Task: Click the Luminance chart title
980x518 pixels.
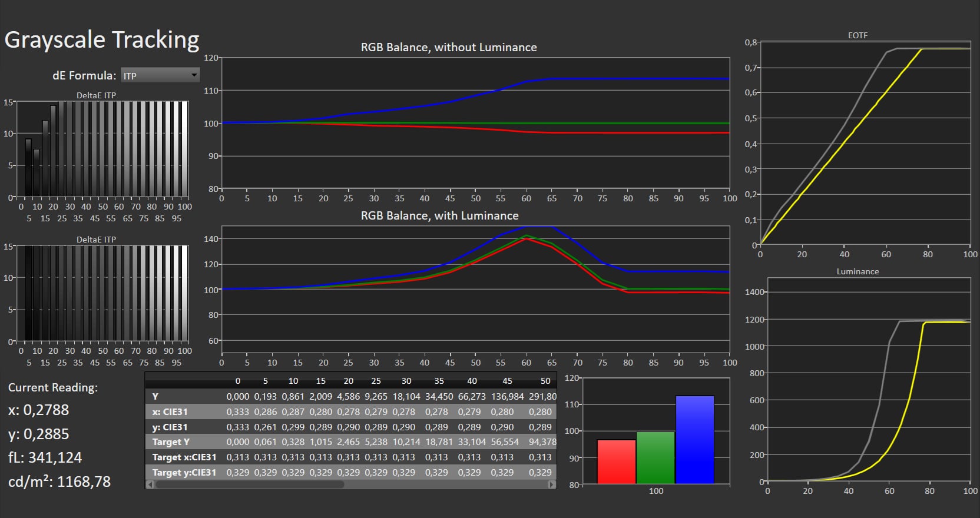Action: tap(857, 271)
